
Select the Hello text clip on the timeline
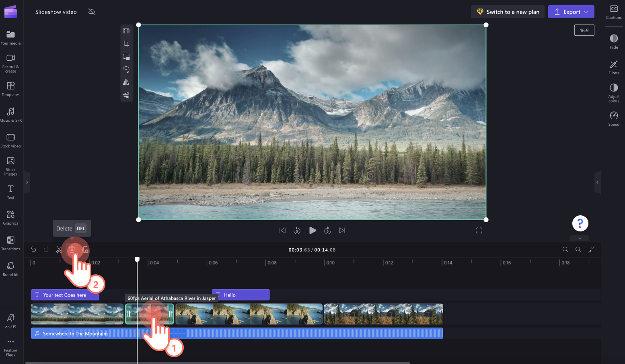tap(241, 294)
